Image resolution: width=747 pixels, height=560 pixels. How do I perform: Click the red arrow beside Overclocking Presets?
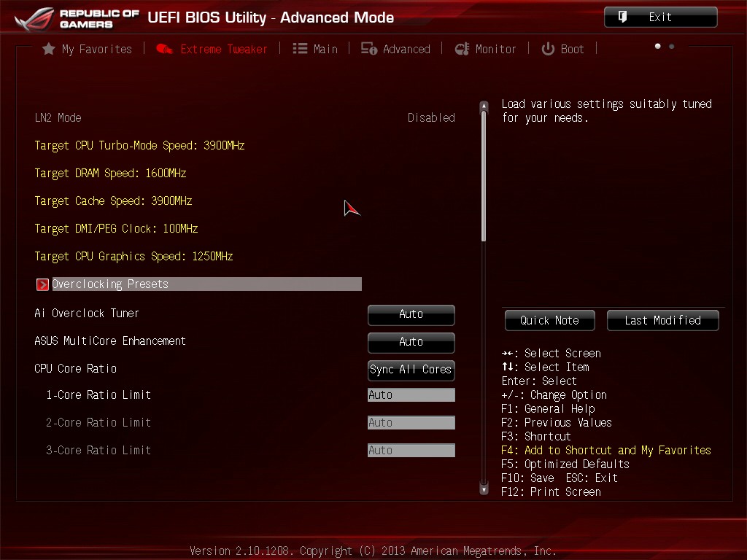tap(42, 284)
